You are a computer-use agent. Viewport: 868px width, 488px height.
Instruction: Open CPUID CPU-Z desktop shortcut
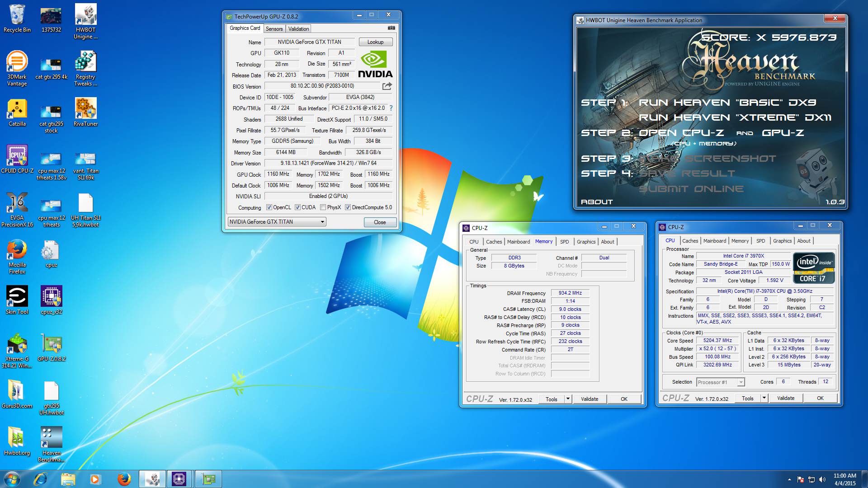point(17,159)
